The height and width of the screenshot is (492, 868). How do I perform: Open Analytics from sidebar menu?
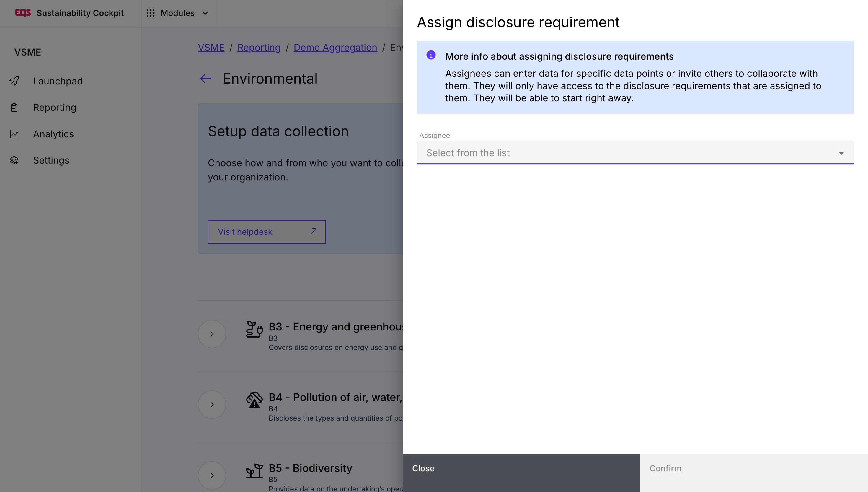[x=53, y=134]
